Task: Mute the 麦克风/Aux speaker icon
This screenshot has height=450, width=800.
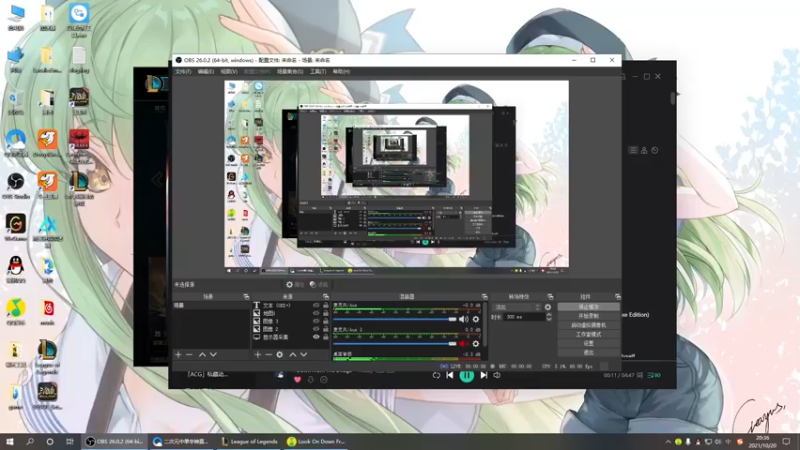Action: coord(463,319)
